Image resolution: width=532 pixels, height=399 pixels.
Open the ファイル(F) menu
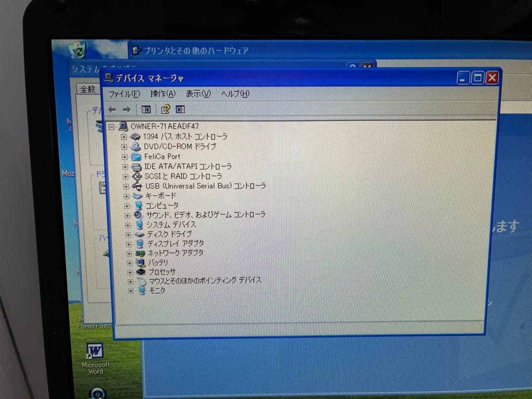[x=123, y=94]
